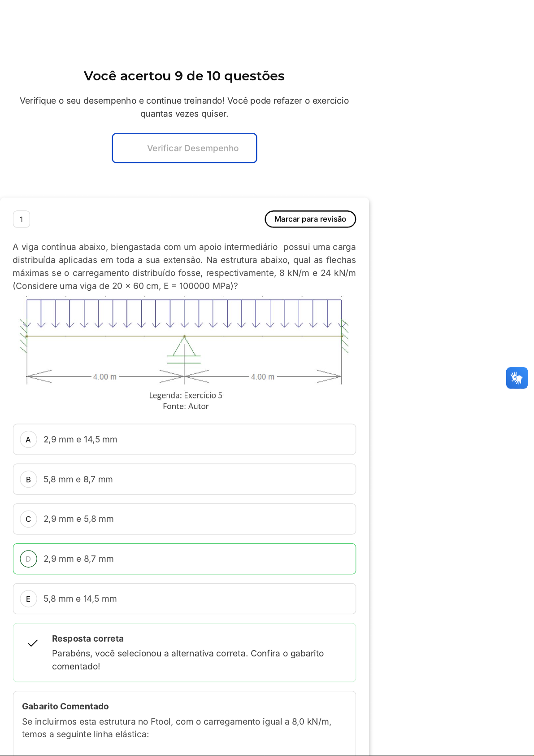The height and width of the screenshot is (756, 534).
Task: Select option B: 5,8 mm e 8,7 mm
Action: coord(184,479)
